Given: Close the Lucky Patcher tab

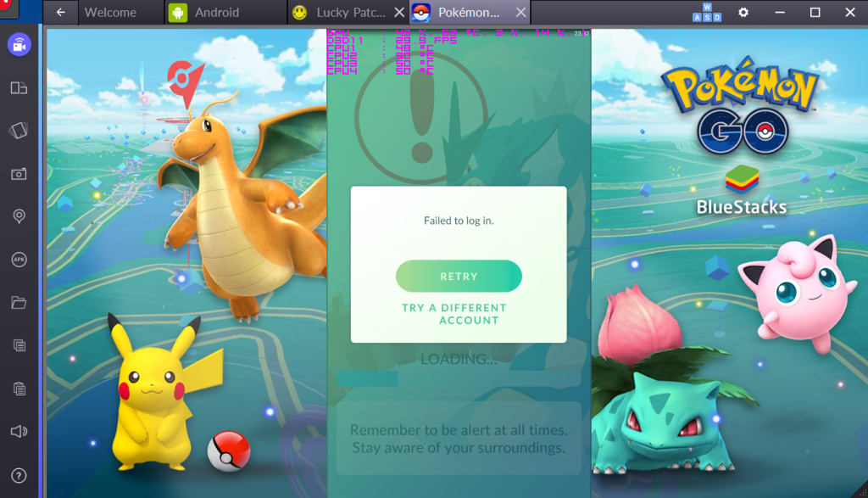Looking at the screenshot, I should point(399,12).
